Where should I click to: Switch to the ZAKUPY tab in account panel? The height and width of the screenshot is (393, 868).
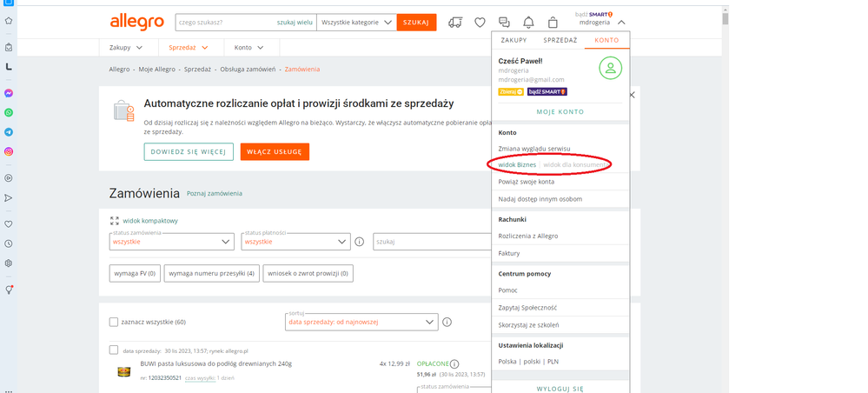[x=514, y=40]
